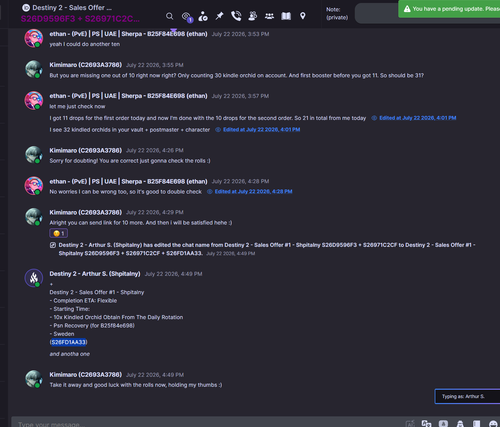Click the pin icon in chat header
This screenshot has height=427, width=500.
219,16
